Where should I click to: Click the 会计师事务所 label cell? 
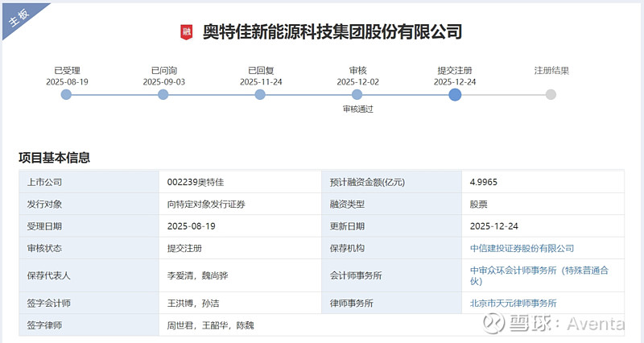coord(392,275)
